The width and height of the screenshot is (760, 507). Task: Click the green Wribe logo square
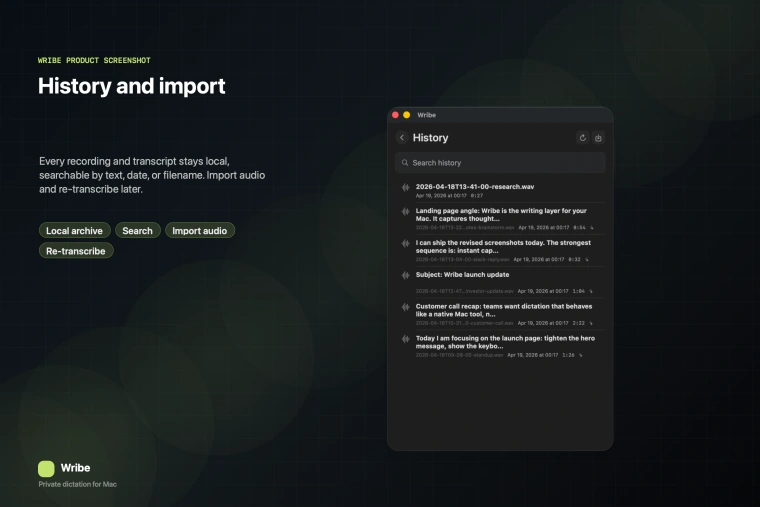[46, 468]
